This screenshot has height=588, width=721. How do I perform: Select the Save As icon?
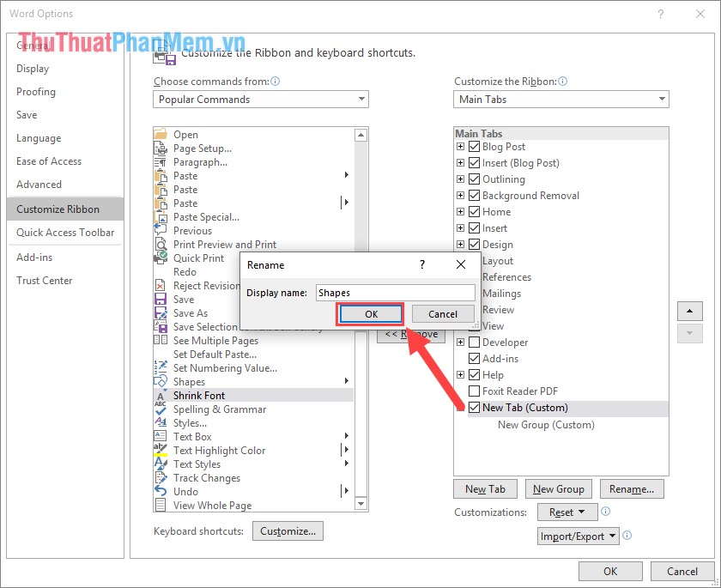pos(161,313)
